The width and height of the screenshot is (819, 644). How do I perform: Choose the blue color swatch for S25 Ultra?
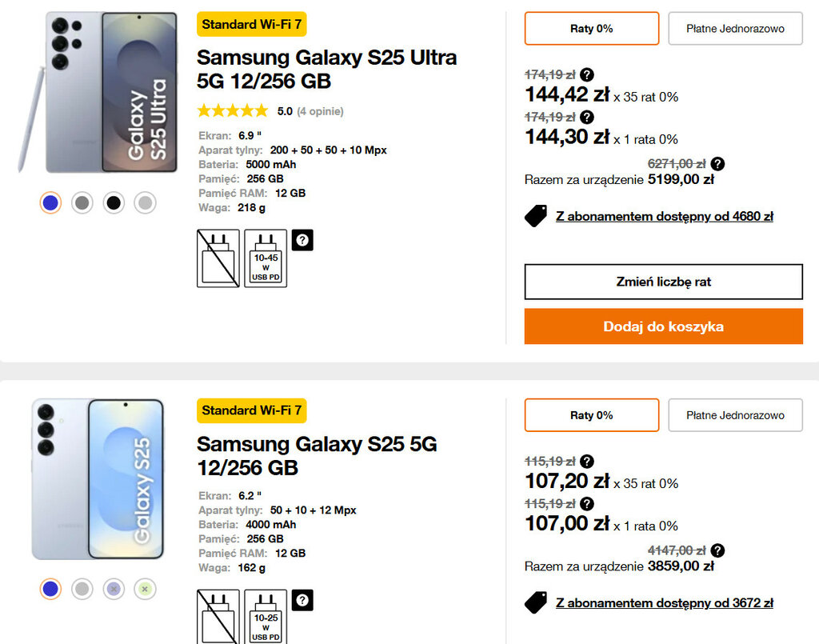point(50,203)
